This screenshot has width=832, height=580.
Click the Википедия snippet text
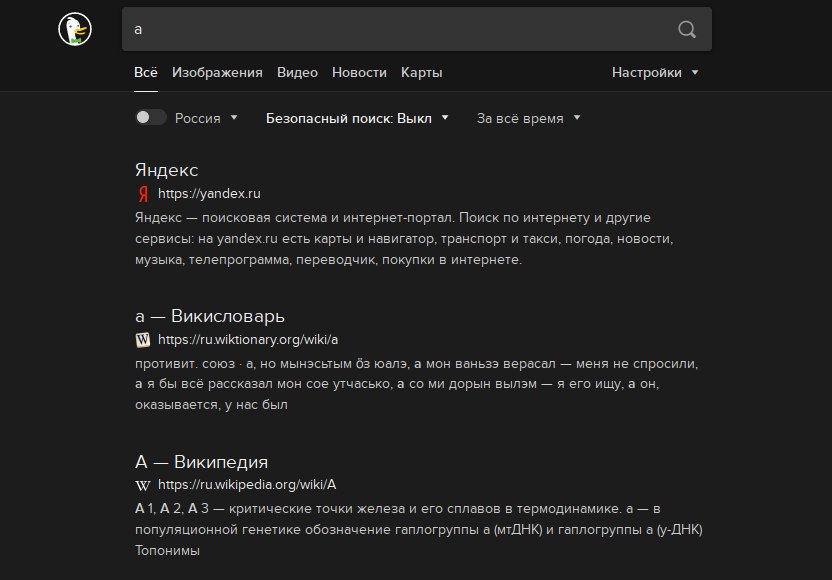coord(419,530)
